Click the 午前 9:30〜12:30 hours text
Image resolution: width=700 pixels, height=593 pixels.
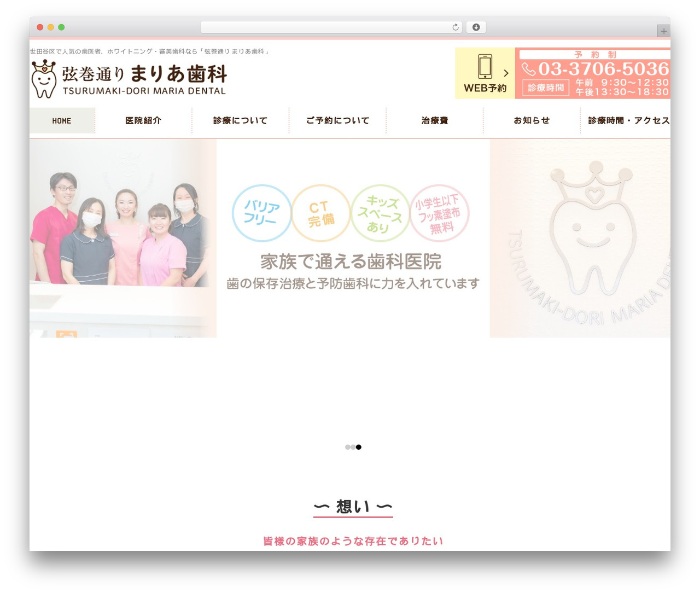(622, 83)
